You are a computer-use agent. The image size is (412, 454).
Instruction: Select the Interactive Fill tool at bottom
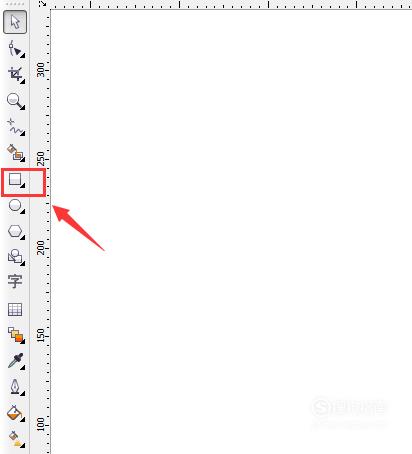(16, 439)
